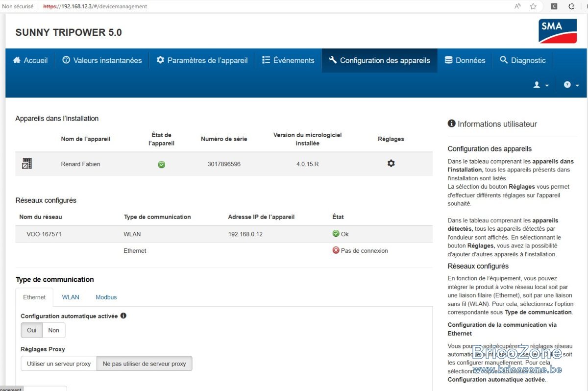The width and height of the screenshot is (588, 391).
Task: Click serial number 3017896596
Action: (x=224, y=164)
